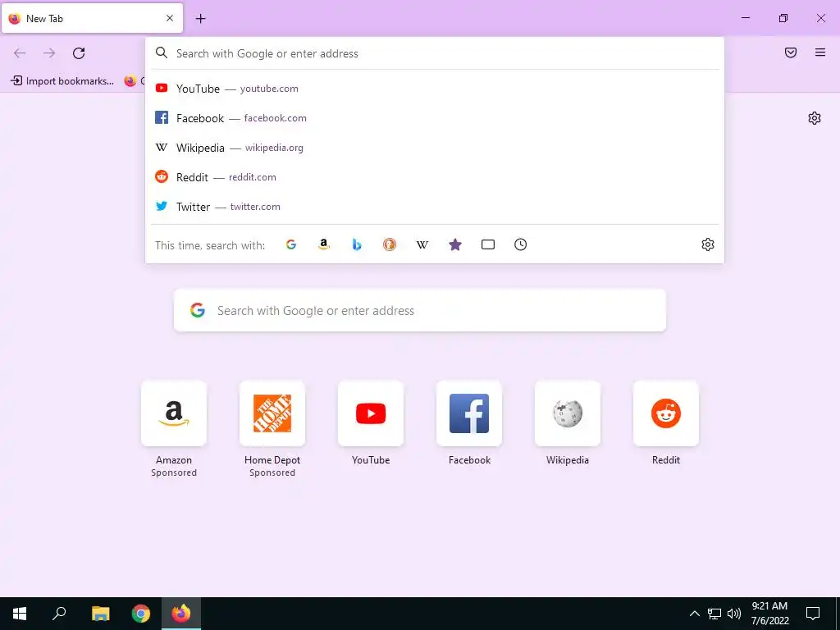This screenshot has width=840, height=630.
Task: Search this time with Wikipedia icon
Action: coord(422,244)
